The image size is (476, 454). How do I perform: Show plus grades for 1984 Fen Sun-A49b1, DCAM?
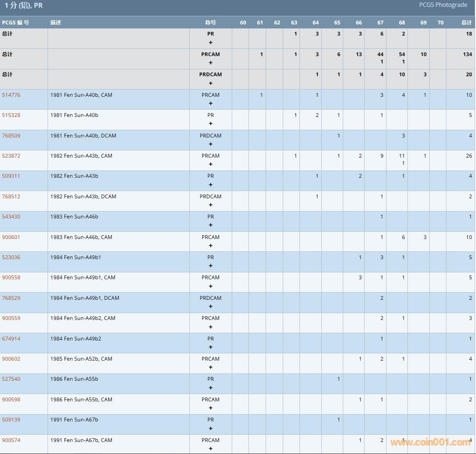click(x=210, y=306)
